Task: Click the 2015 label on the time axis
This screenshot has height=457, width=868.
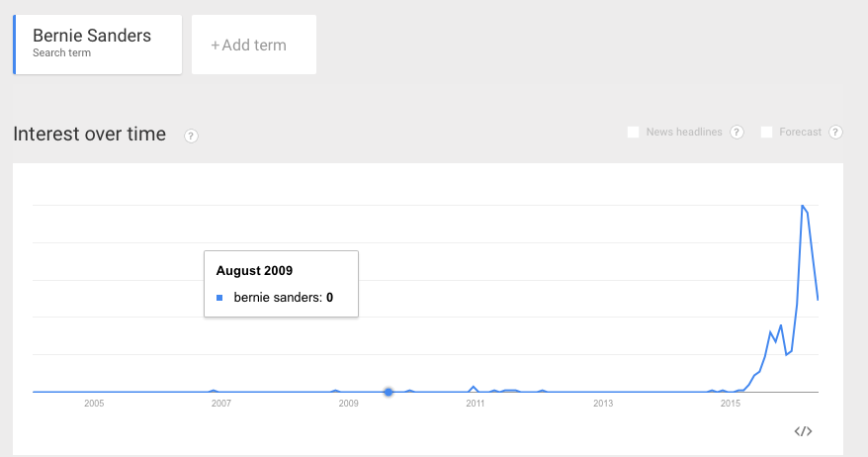Action: [x=730, y=404]
